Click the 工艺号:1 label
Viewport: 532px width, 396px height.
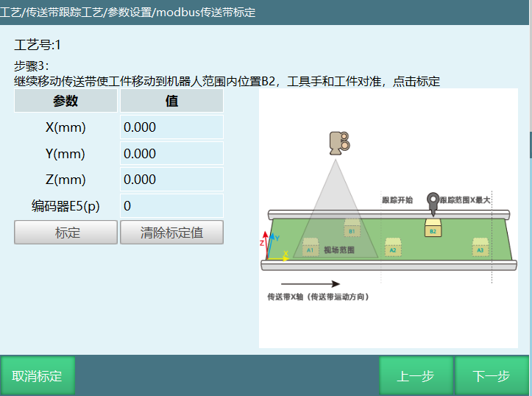point(38,45)
